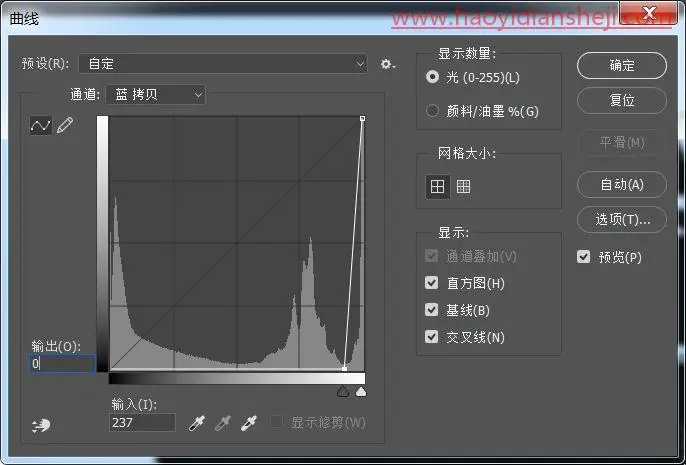Select 颜料/油墨 % display option

432,111
